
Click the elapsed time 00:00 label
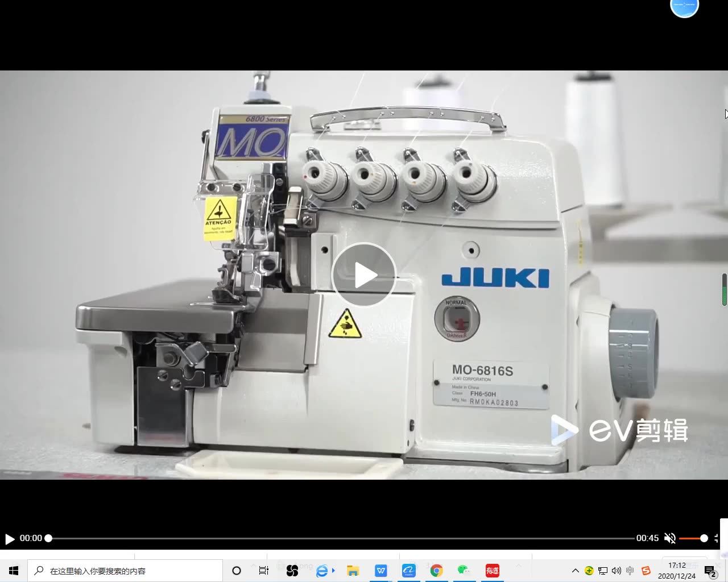pos(31,538)
